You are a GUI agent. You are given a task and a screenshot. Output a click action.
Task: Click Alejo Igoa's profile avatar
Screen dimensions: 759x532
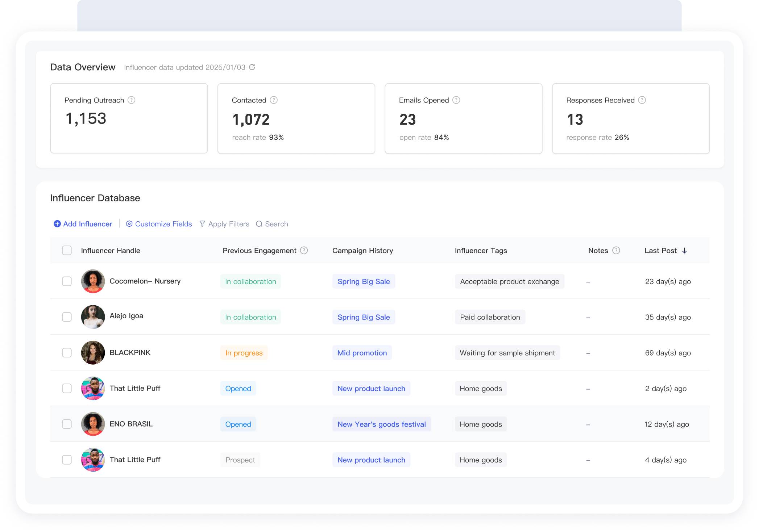pyautogui.click(x=93, y=317)
